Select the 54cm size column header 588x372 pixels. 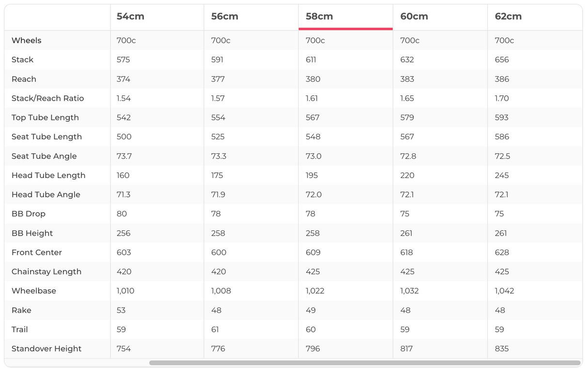click(130, 16)
